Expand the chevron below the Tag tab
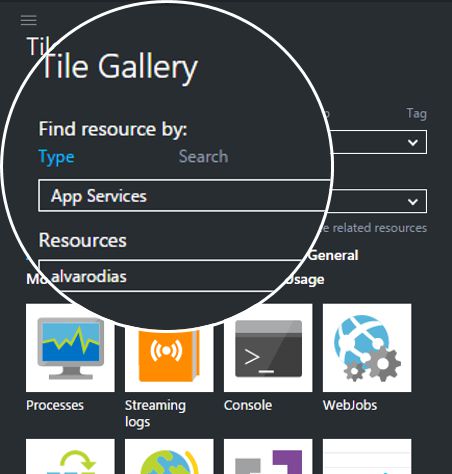This screenshot has height=474, width=452. pos(413,143)
